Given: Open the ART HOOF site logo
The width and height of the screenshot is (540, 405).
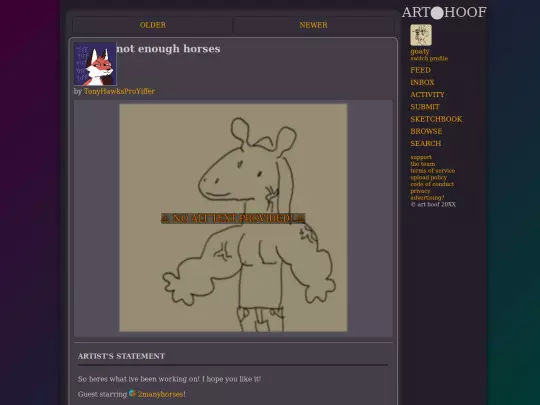Looking at the screenshot, I should tap(444, 12).
